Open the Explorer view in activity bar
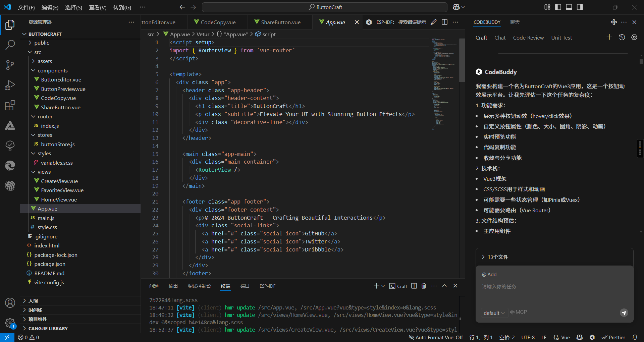Screen dimensions: 644x342 (x=10, y=24)
